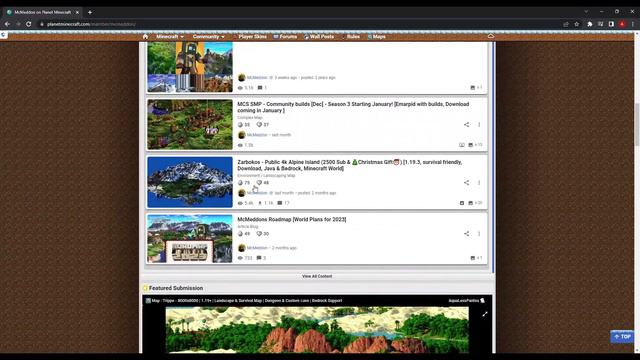Give a diamond to the Roadmap post
The image size is (640, 360).
(x=240, y=233)
